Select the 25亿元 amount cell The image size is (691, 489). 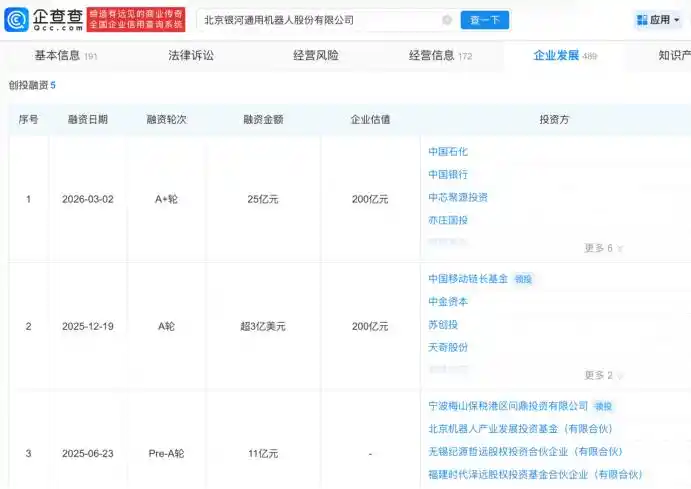[263, 199]
